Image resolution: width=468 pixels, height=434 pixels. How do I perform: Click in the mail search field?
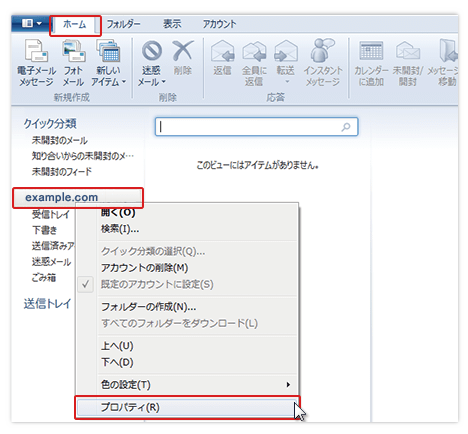tap(256, 126)
